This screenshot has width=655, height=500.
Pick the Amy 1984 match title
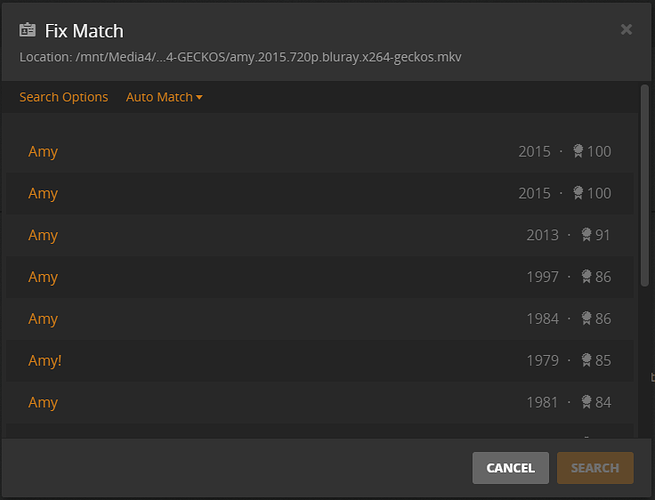point(43,319)
